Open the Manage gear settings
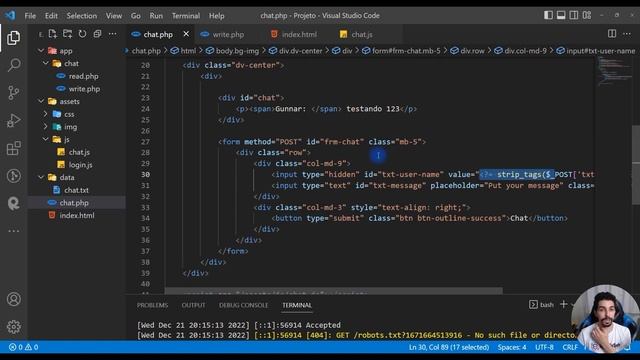The image size is (640, 360). pyautogui.click(x=13, y=327)
